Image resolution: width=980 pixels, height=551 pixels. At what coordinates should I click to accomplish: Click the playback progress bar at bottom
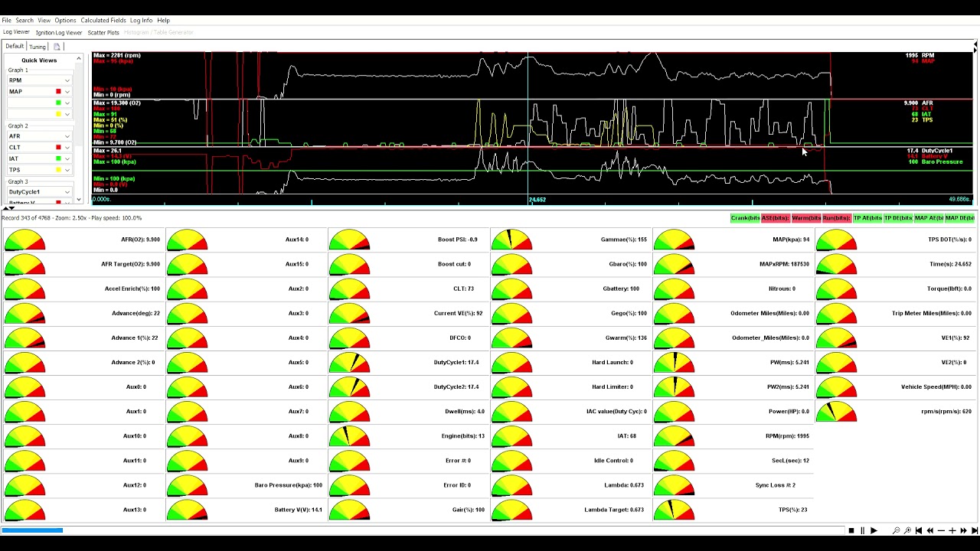(x=422, y=530)
